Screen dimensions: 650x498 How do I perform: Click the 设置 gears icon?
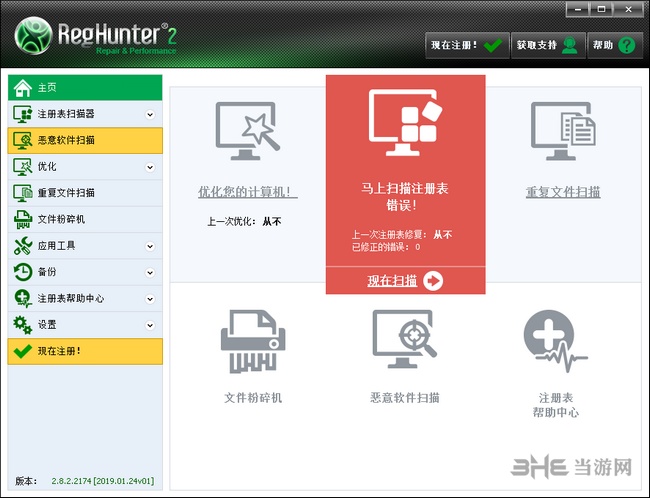(22, 325)
